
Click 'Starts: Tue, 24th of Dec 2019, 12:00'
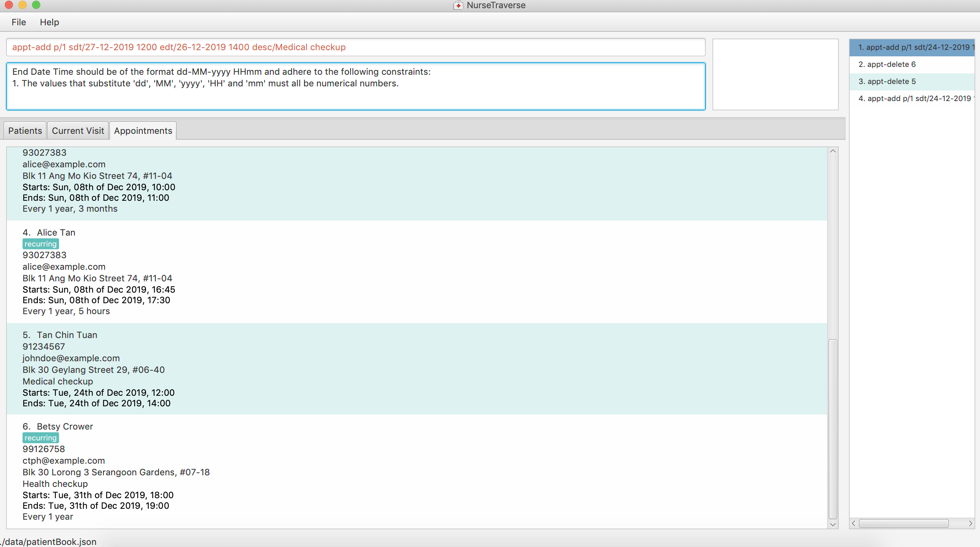click(99, 392)
